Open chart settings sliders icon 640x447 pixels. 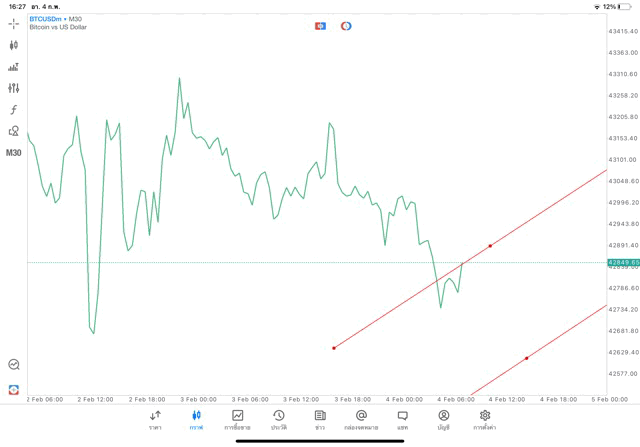tap(13, 88)
